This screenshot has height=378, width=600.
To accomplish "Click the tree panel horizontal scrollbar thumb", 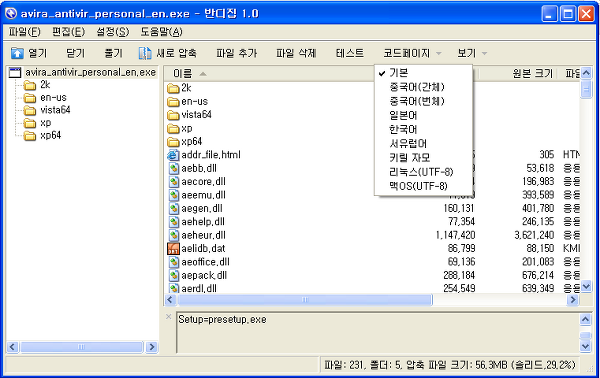I will click(82, 347).
